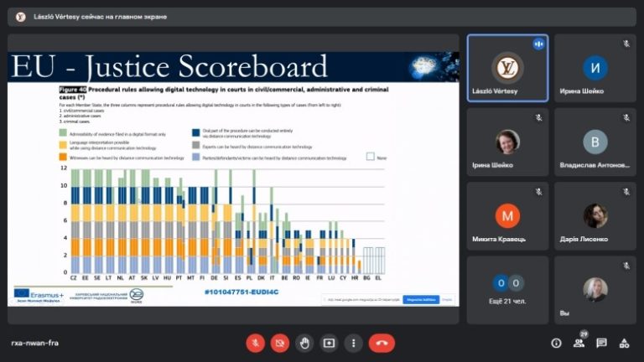Viewport: 644px width, 362px height.
Task: Open the activities icon
Action: click(x=624, y=343)
